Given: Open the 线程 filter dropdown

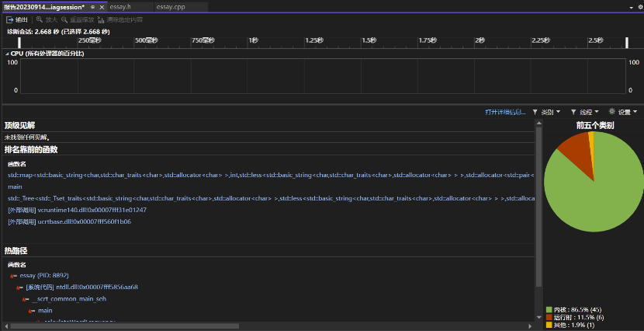Looking at the screenshot, I should [585, 112].
